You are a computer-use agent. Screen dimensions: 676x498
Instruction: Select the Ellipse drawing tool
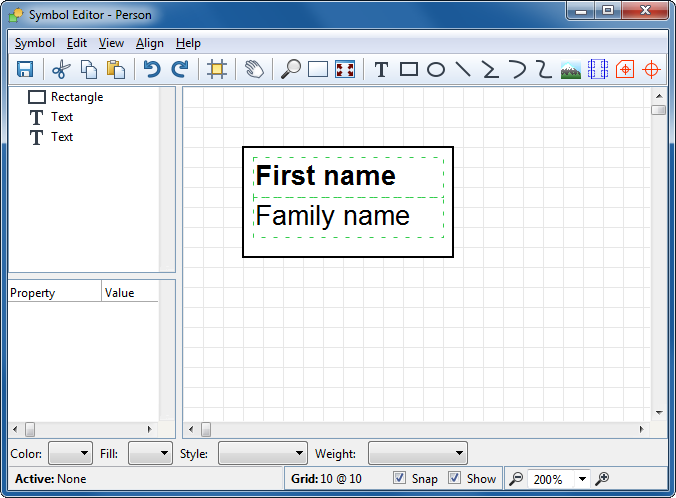pos(436,69)
